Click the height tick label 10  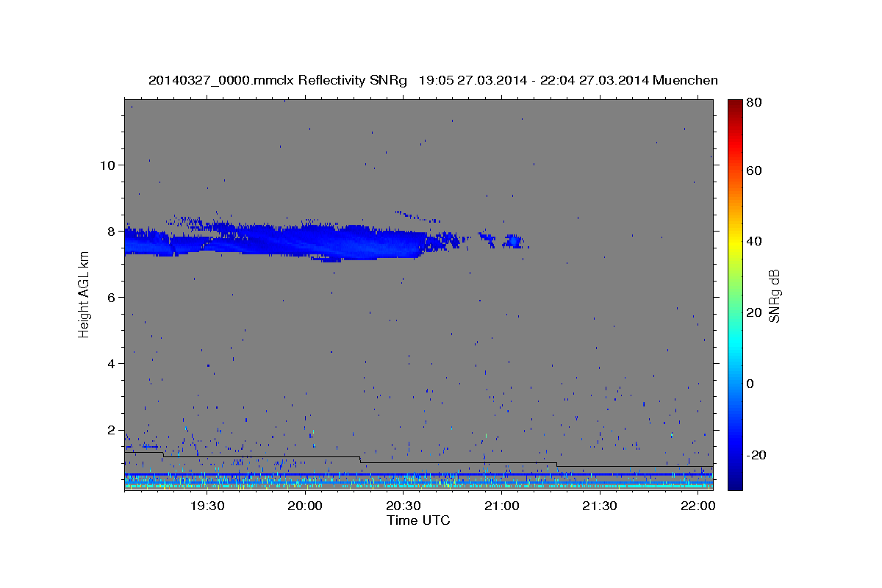pyautogui.click(x=108, y=165)
